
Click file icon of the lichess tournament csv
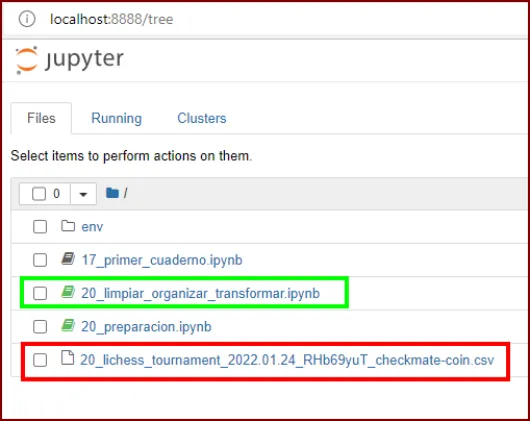point(68,358)
